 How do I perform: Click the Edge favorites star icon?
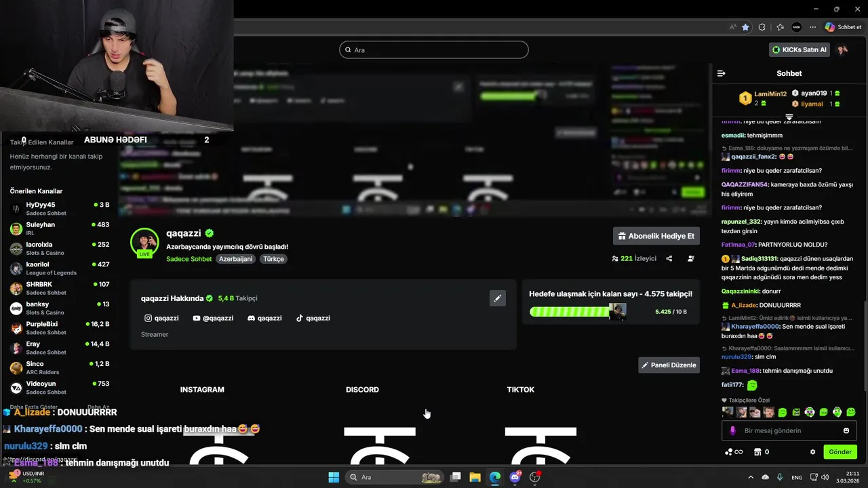point(745,27)
